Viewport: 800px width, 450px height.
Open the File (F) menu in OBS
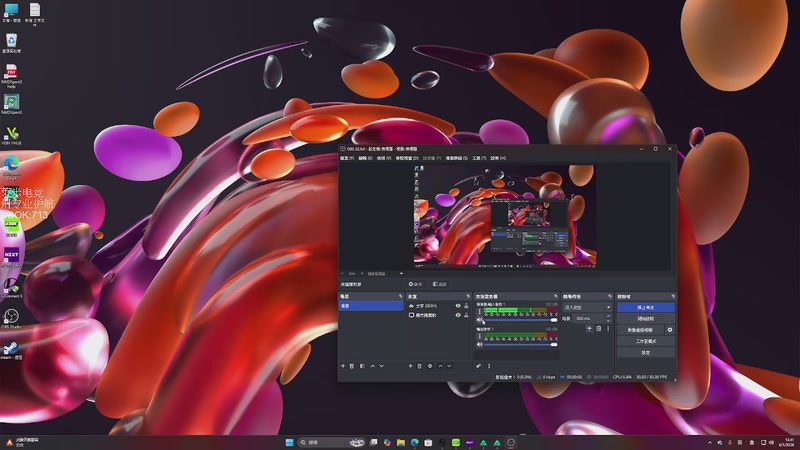[347, 158]
